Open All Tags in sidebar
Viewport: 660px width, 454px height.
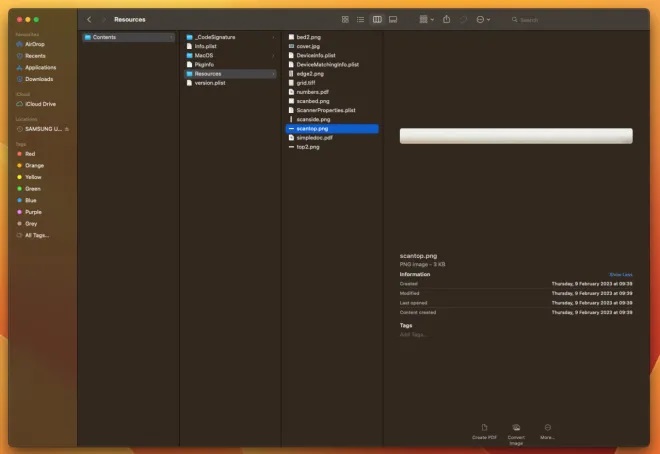click(x=37, y=235)
